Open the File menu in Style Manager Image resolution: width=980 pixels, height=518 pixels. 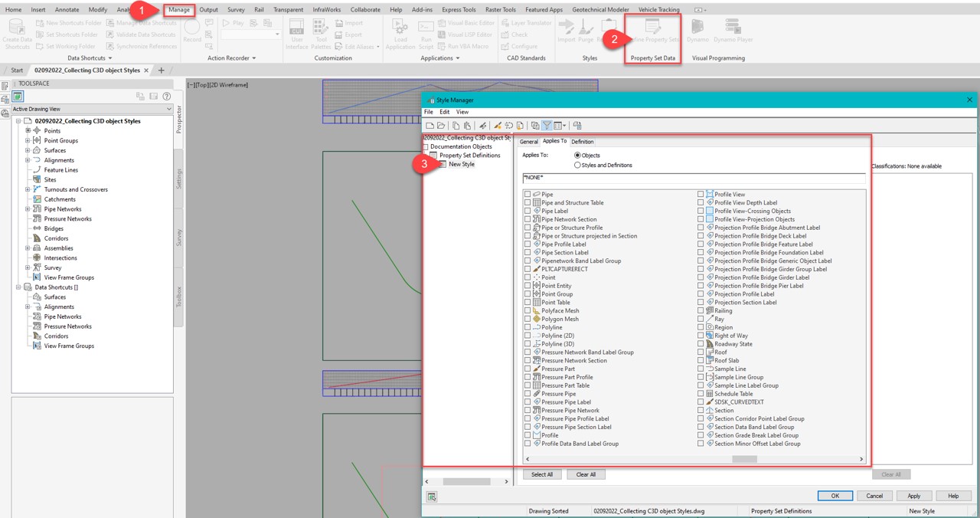[x=429, y=112]
